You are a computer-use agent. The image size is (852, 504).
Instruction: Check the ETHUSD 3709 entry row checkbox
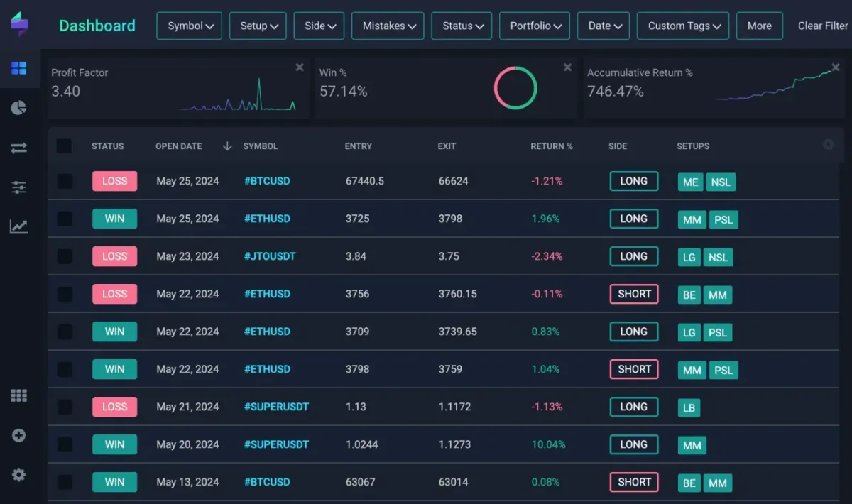(65, 332)
